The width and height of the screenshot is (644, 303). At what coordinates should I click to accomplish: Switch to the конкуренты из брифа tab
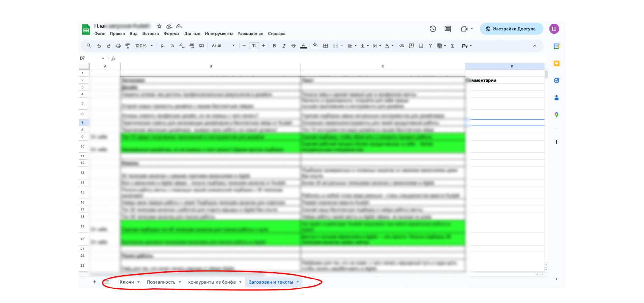(212, 282)
